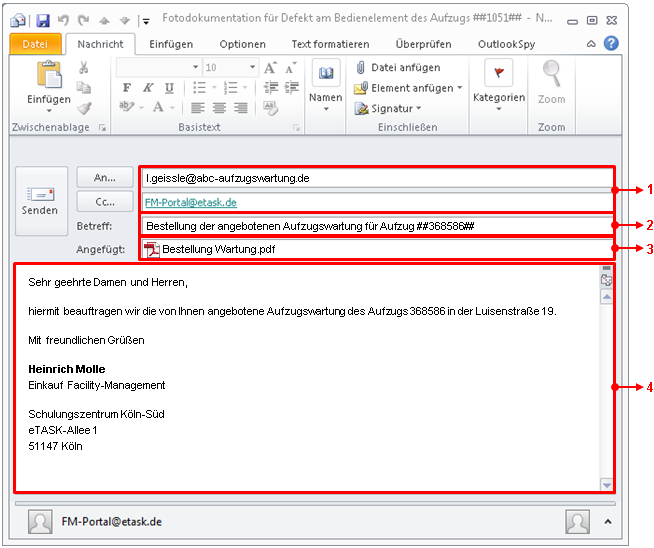Click Element anfügen
The image size is (654, 548).
408,88
